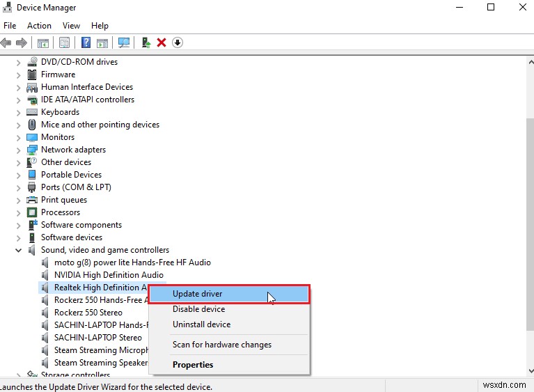Image resolution: width=534 pixels, height=392 pixels.
Task: Click the Network adapters icon
Action: click(32, 150)
